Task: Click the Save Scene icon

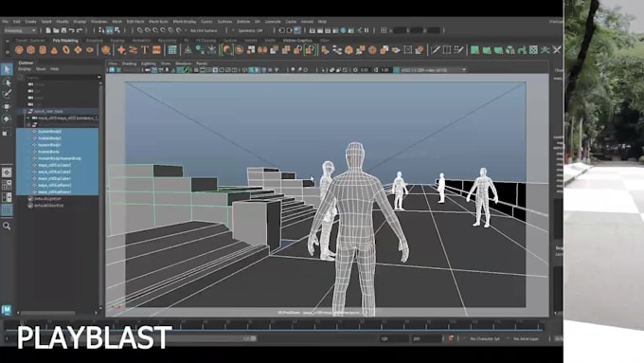Action: tap(63, 30)
